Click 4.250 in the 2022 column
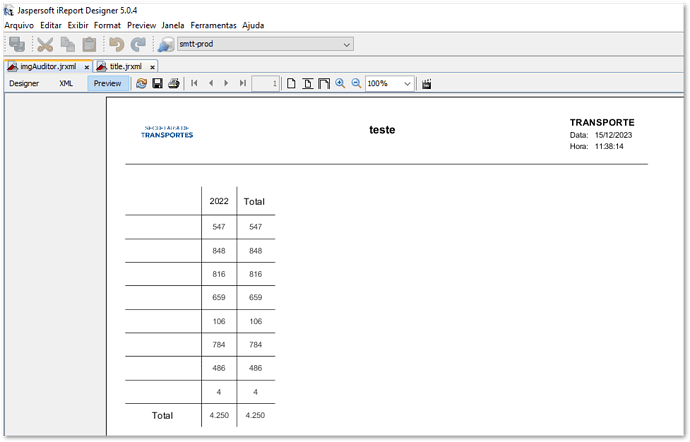Screen dimensions: 690x442 pyautogui.click(x=219, y=415)
